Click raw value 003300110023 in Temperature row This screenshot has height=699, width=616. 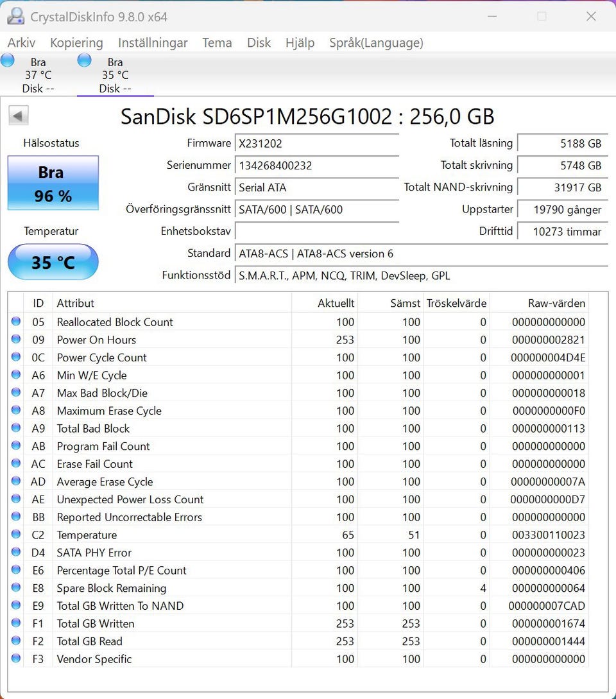(548, 535)
